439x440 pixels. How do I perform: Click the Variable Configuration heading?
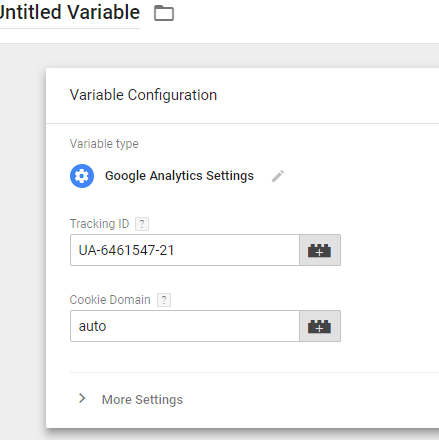(x=143, y=95)
